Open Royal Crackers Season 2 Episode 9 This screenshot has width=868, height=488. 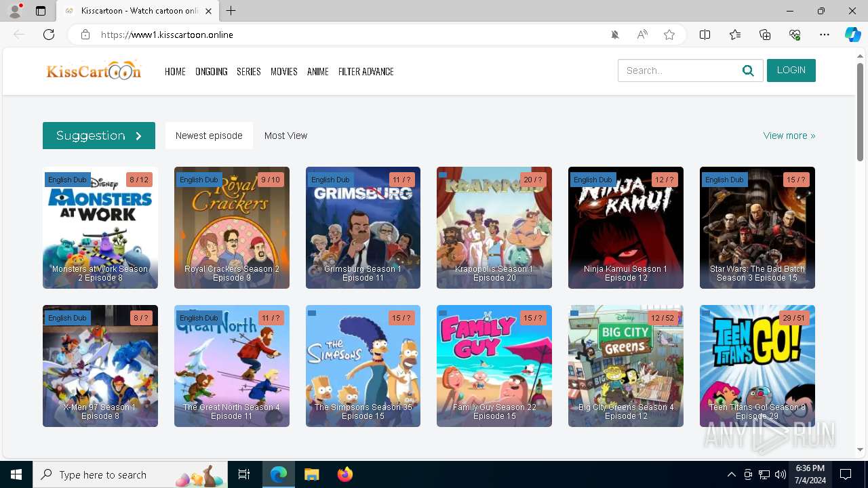tap(232, 228)
